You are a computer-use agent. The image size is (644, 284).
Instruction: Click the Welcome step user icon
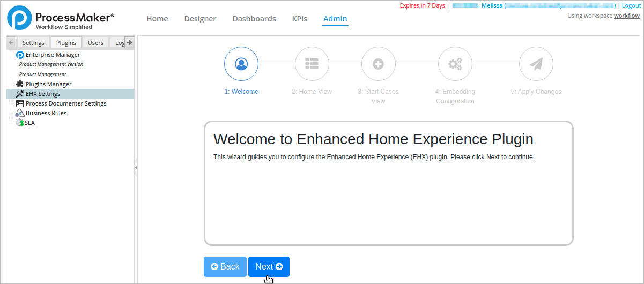[x=241, y=64]
